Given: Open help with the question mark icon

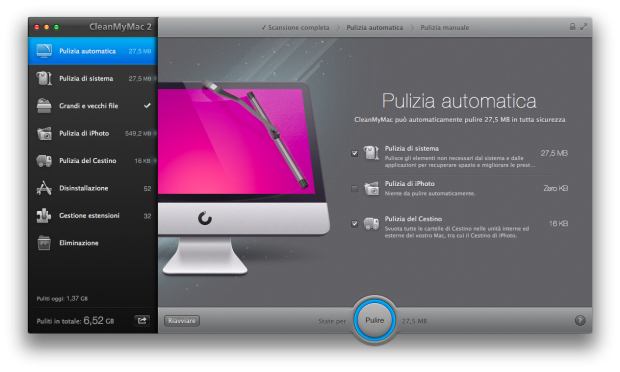Looking at the screenshot, I should click(580, 321).
